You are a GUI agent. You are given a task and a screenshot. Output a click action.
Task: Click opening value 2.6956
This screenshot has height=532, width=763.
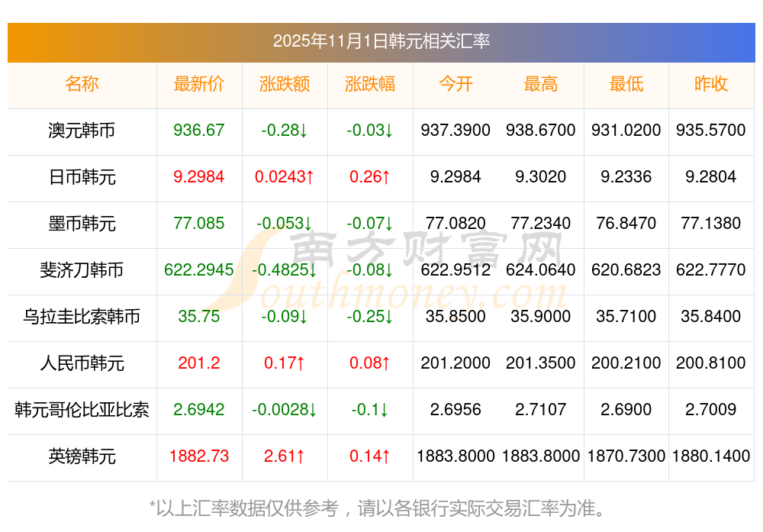pyautogui.click(x=456, y=410)
